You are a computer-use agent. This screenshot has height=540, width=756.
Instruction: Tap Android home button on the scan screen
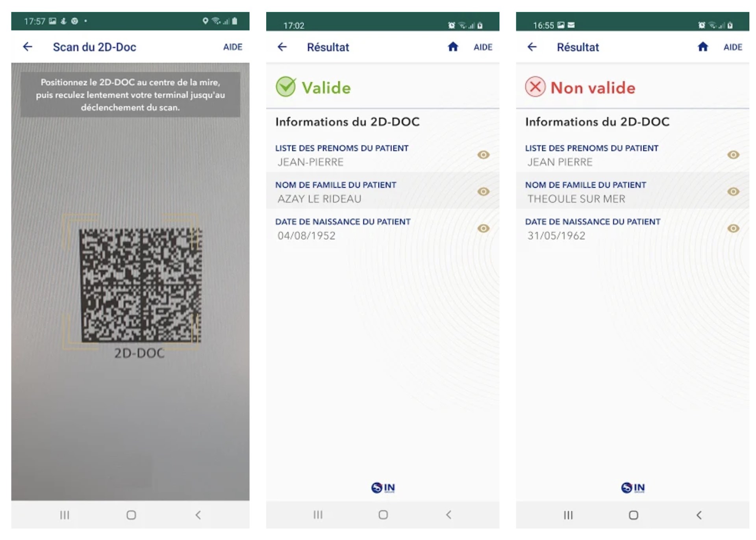(x=131, y=515)
